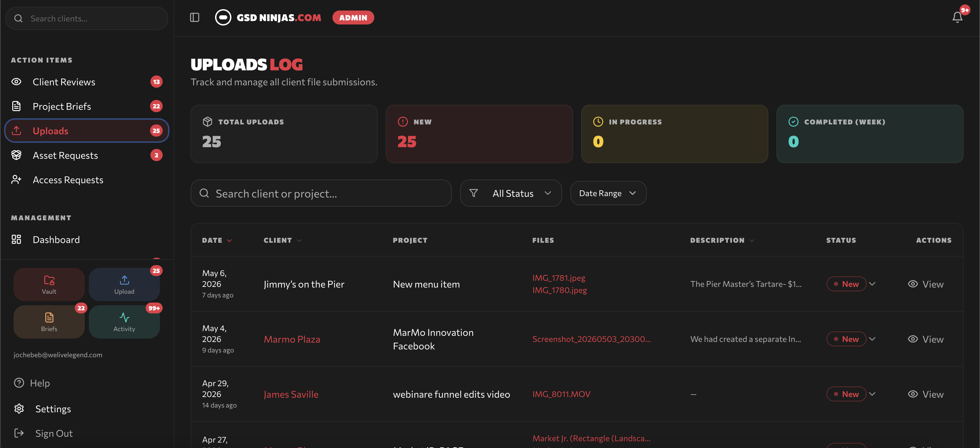This screenshot has width=980, height=448.
Task: Click the New uploads stat card
Action: (x=479, y=134)
